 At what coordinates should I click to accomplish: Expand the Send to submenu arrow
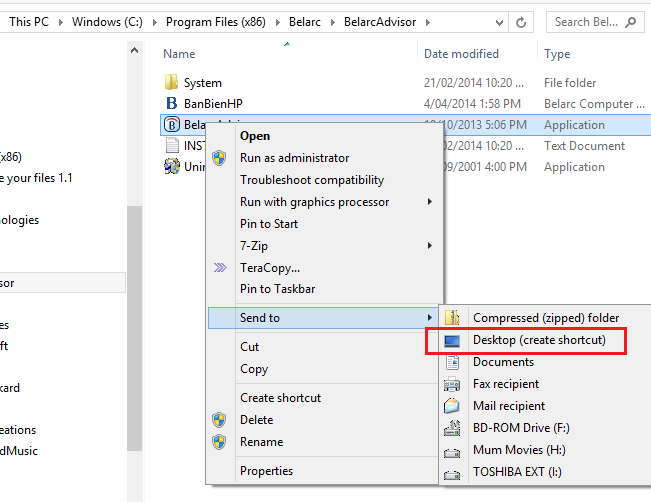click(x=430, y=318)
